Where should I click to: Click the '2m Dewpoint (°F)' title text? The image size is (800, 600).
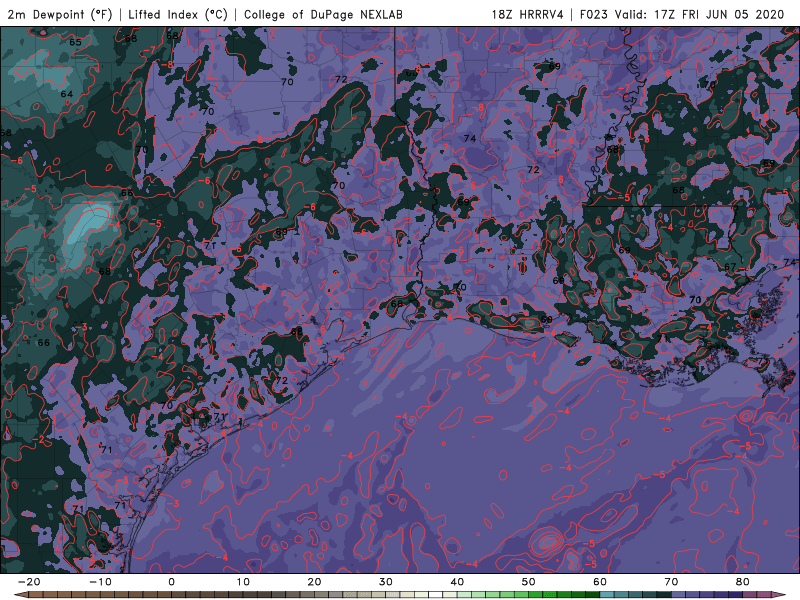tap(60, 15)
